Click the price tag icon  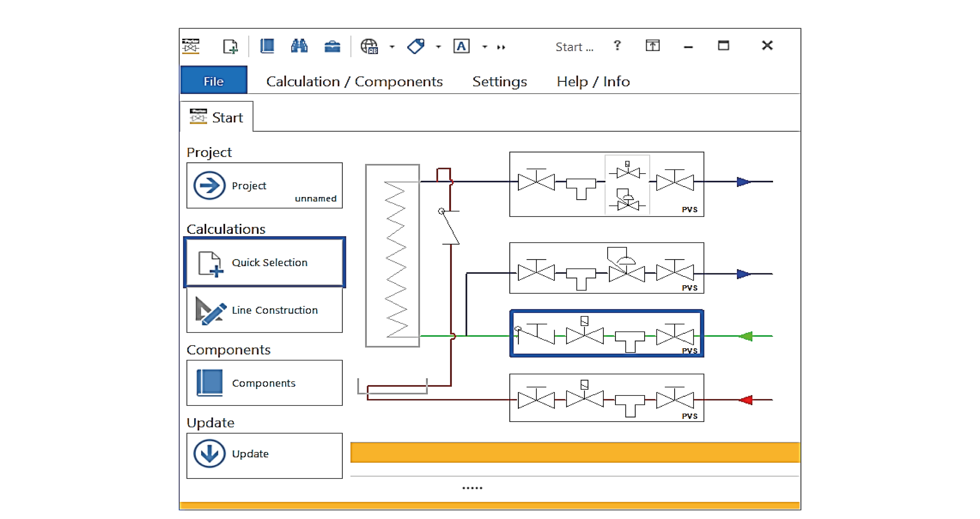point(416,46)
